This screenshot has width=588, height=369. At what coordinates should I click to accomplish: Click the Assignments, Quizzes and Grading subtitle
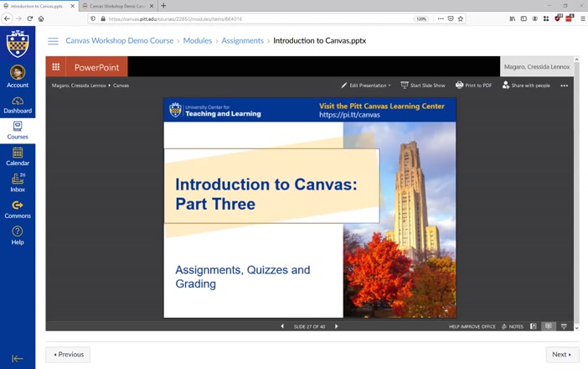point(243,277)
